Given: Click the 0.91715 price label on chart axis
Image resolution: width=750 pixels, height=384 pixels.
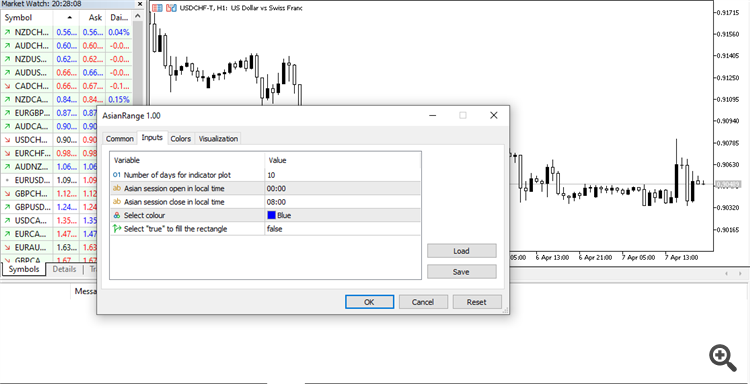Looking at the screenshot, I should [x=728, y=12].
